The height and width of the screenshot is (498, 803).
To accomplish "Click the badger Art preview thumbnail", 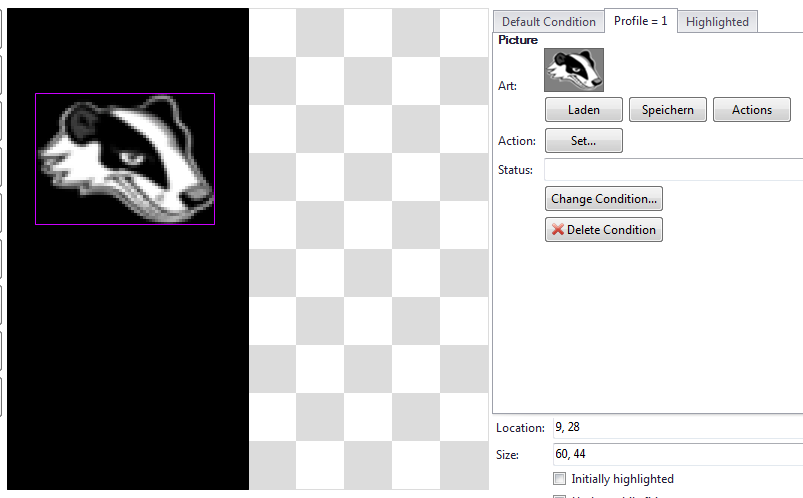I will tap(574, 70).
